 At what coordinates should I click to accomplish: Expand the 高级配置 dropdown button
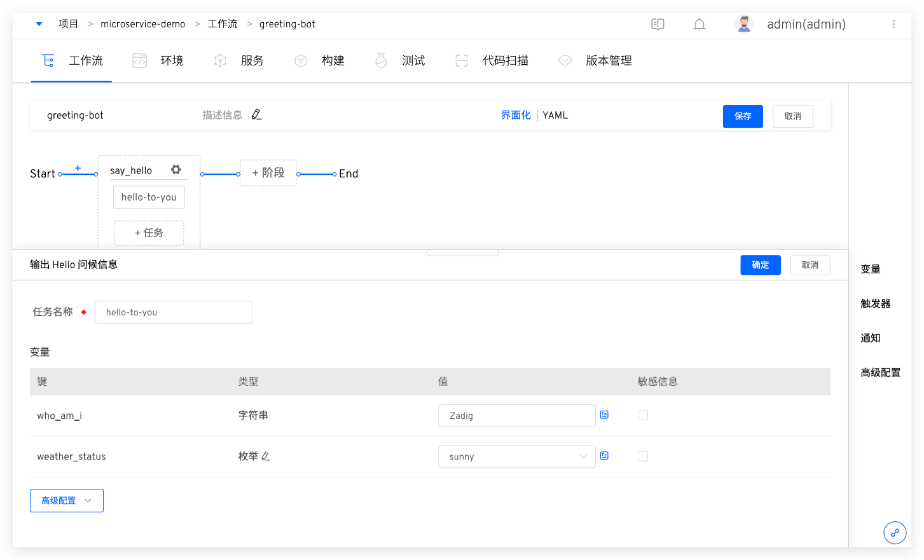coord(66,500)
